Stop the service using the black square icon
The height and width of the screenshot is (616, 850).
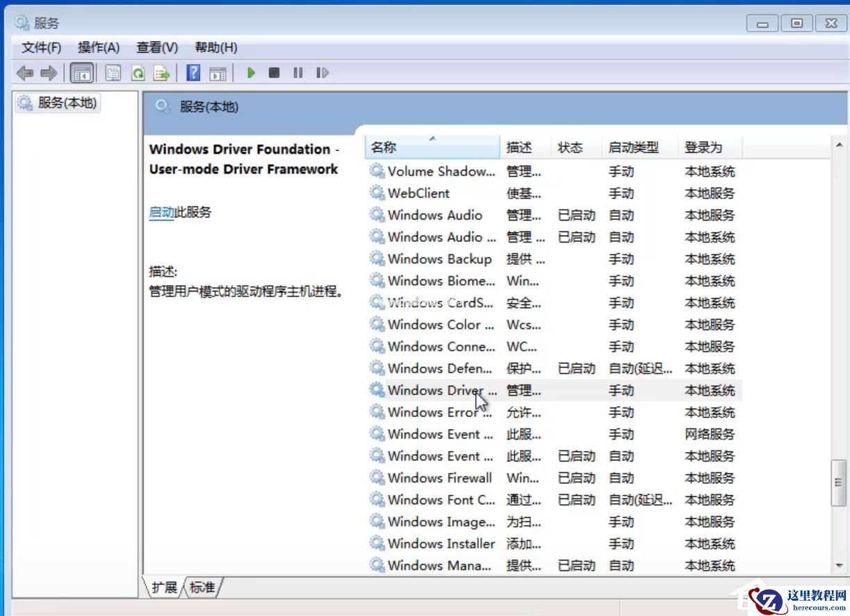point(274,72)
